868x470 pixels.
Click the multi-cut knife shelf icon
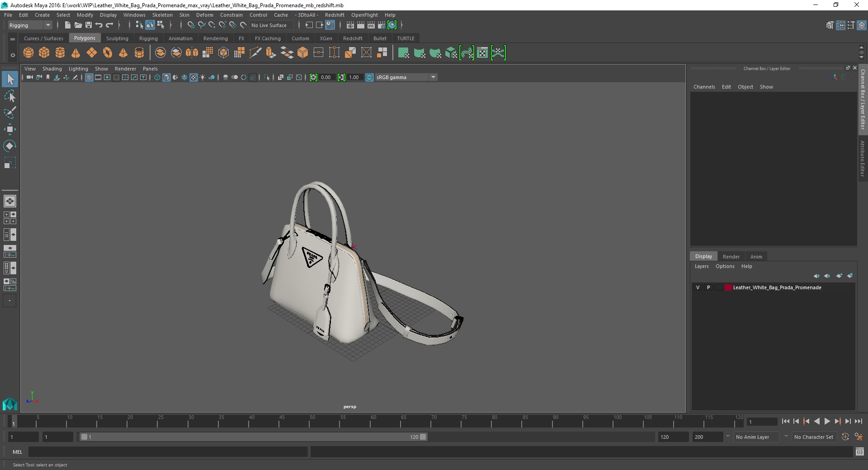point(255,53)
